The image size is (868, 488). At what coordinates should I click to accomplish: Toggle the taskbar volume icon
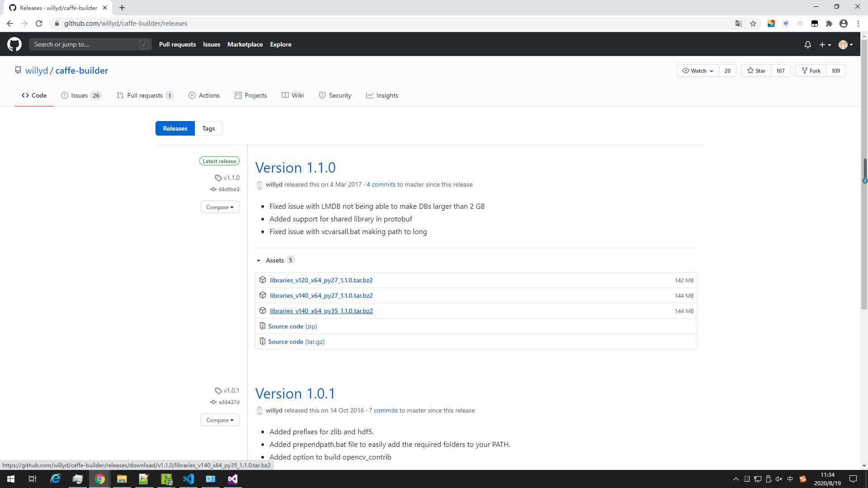point(779,479)
